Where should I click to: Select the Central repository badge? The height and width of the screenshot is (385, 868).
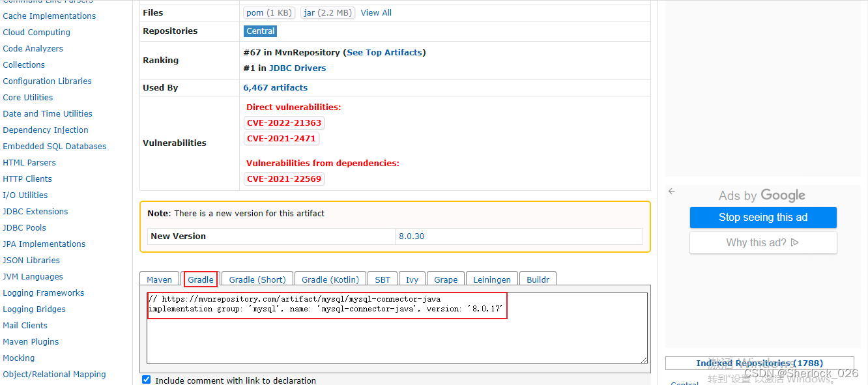tap(260, 31)
